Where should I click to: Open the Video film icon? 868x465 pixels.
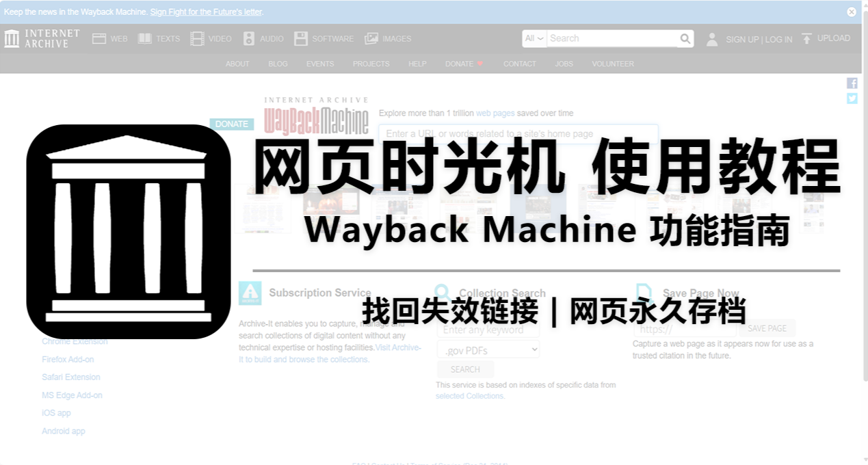point(198,39)
